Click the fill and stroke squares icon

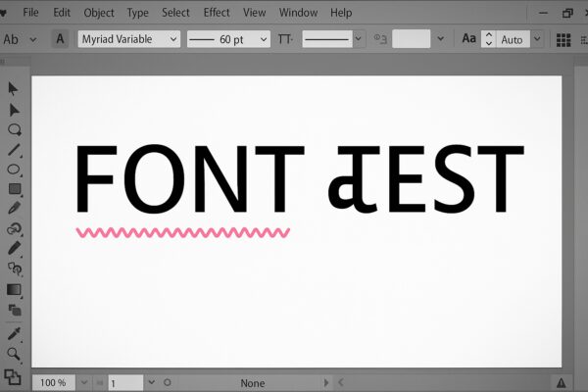13,377
